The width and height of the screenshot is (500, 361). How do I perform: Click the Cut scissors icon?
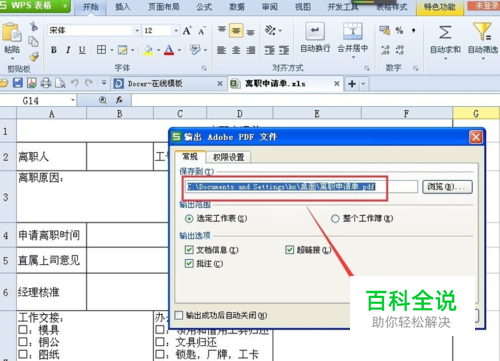[x=34, y=26]
